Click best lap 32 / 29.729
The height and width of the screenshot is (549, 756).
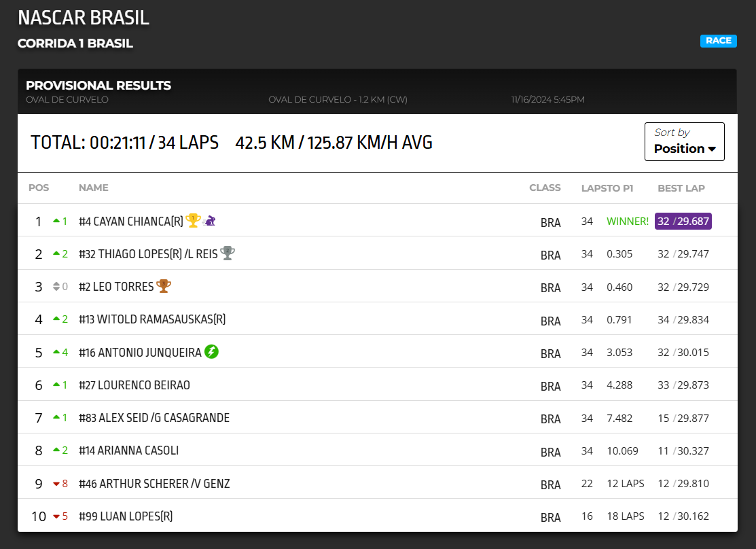(x=683, y=287)
